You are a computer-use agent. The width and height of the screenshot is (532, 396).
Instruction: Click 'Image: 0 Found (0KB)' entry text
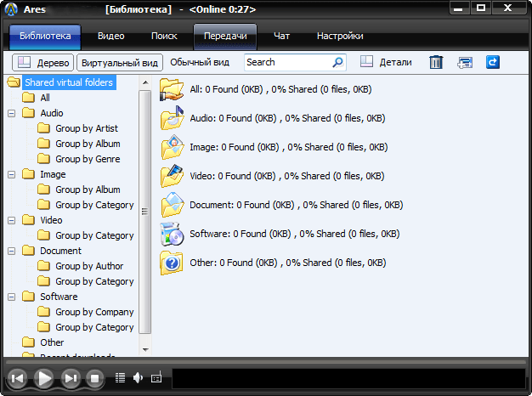click(x=289, y=147)
